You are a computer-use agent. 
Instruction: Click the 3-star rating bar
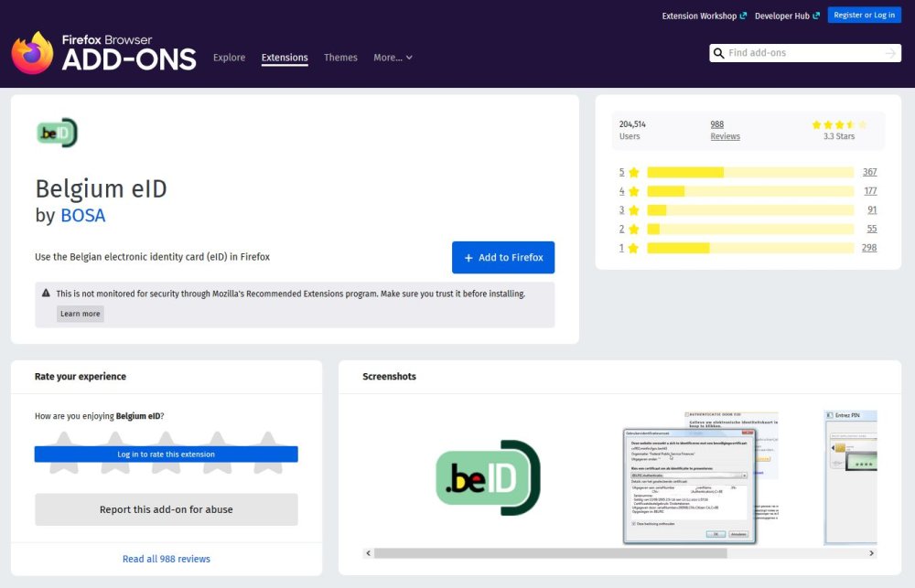point(750,210)
